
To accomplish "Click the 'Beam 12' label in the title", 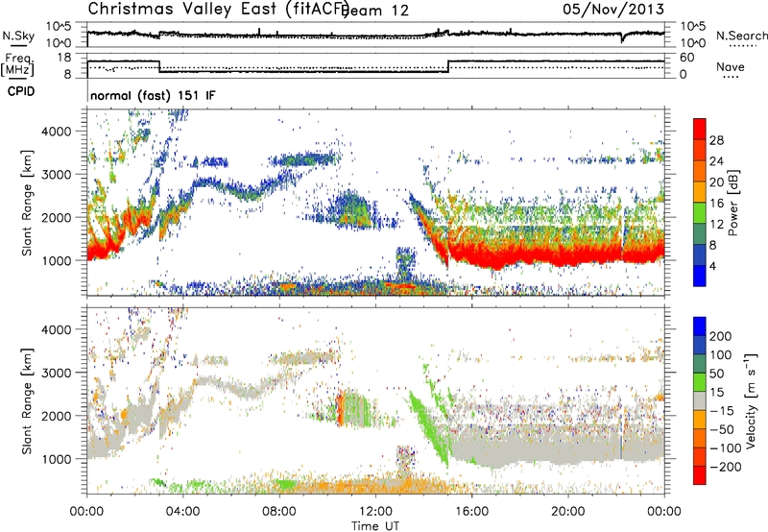I will pyautogui.click(x=375, y=11).
